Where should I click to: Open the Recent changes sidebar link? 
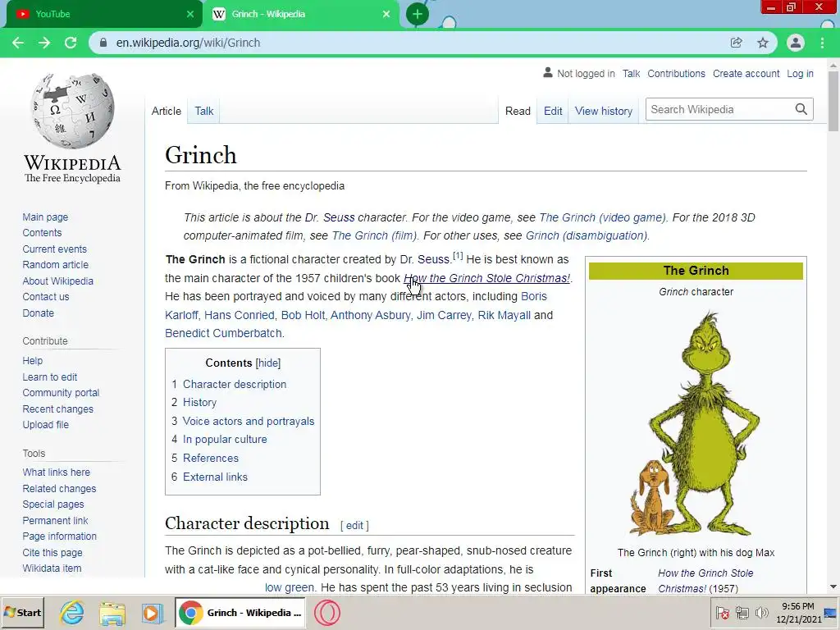click(x=58, y=409)
